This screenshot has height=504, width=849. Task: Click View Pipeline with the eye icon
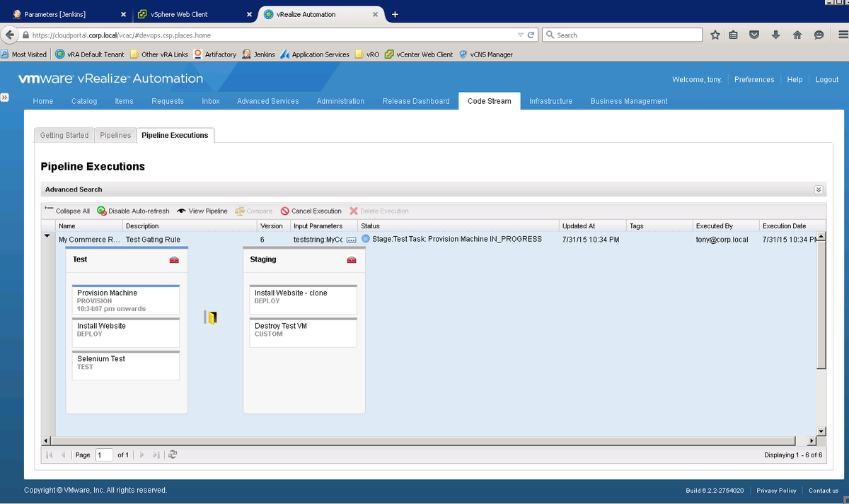202,211
